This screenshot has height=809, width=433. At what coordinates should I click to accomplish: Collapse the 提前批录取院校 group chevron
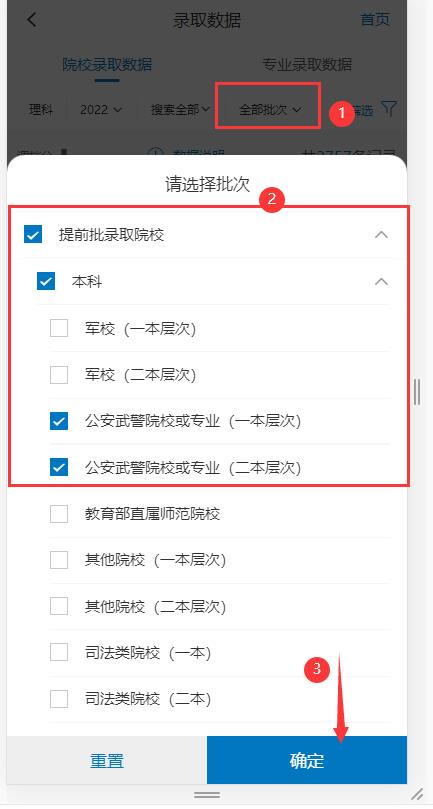pyautogui.click(x=381, y=235)
